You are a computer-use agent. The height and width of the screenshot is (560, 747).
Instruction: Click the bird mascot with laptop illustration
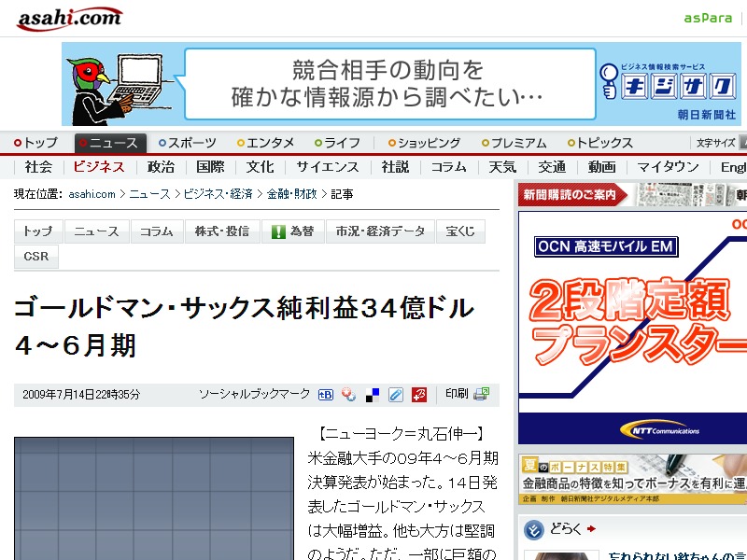point(119,89)
